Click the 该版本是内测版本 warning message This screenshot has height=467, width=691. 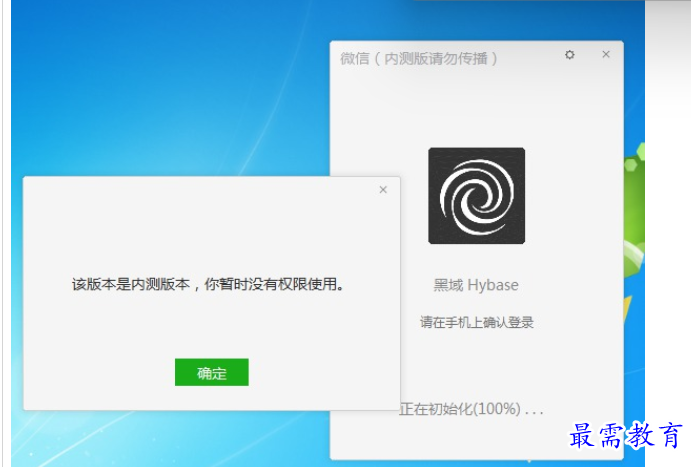tap(208, 285)
